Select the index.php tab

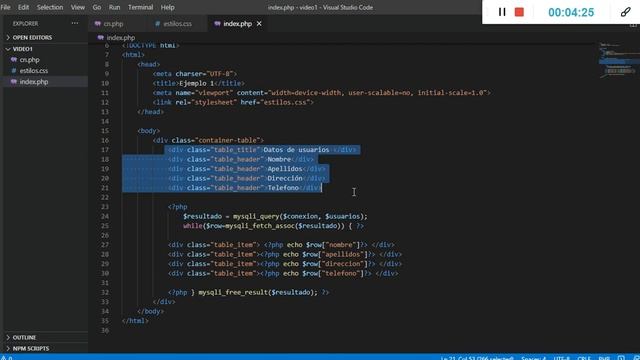[238, 24]
